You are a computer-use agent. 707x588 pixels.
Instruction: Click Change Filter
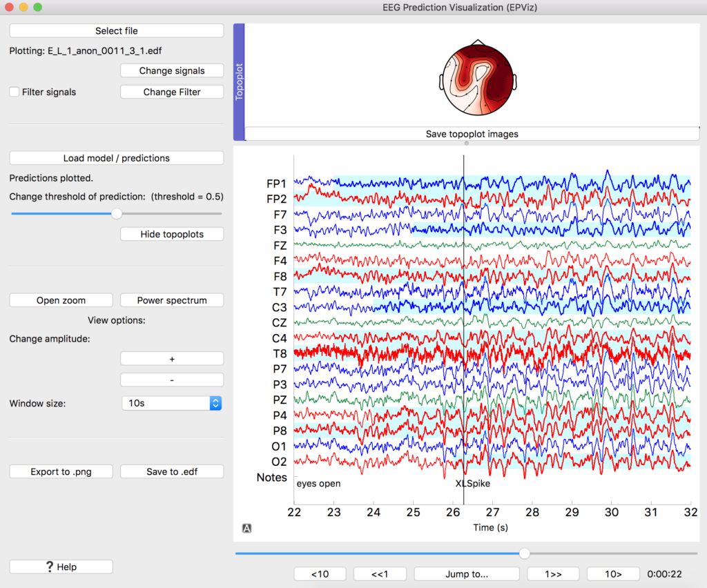tap(171, 91)
